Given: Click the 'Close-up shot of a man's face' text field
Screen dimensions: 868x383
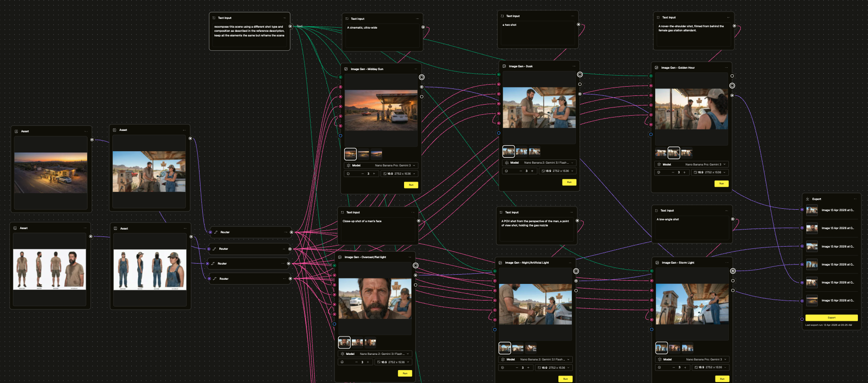Looking at the screenshot, I should pyautogui.click(x=378, y=230).
